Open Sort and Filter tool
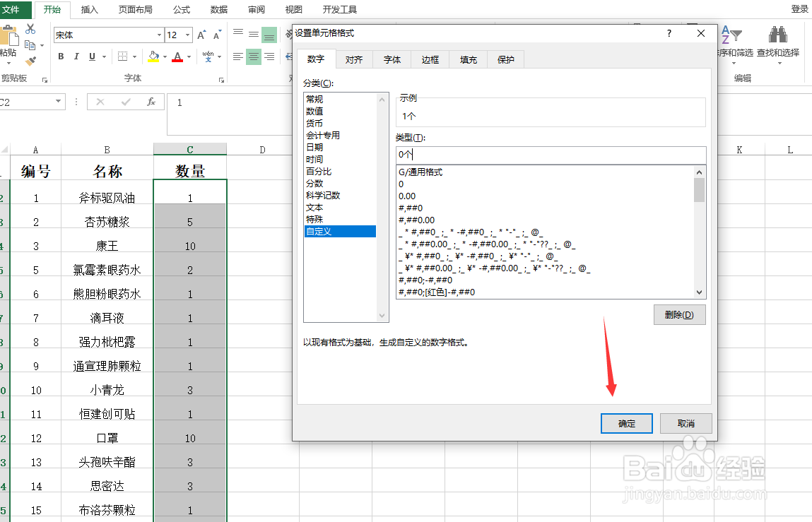Image resolution: width=812 pixels, height=522 pixels. [x=735, y=44]
